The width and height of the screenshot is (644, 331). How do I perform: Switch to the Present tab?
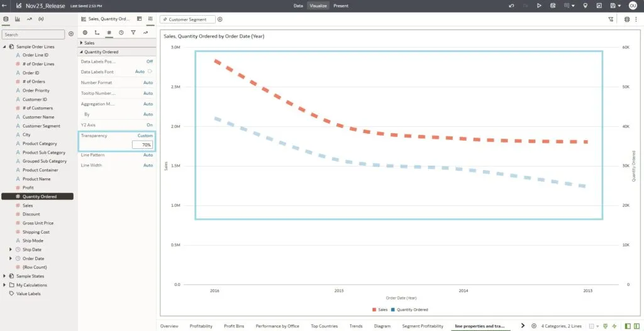coord(340,6)
